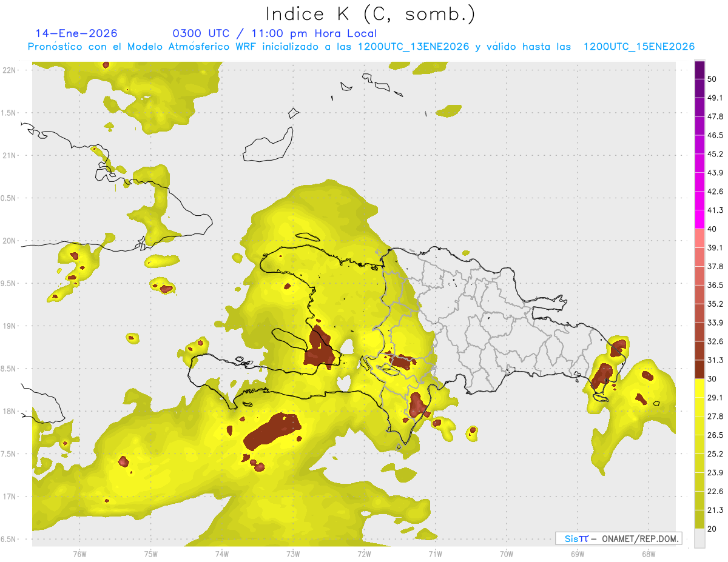The image size is (728, 562).
Task: Click the "27.8" colorbar value
Action: pyautogui.click(x=715, y=416)
